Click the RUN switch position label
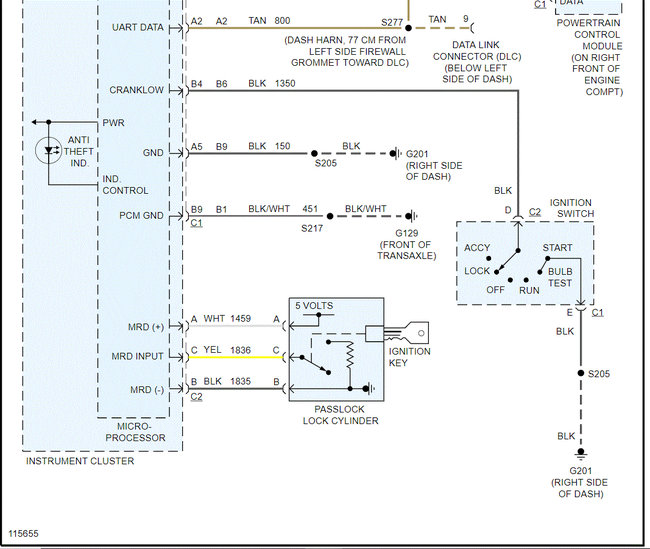The height and width of the screenshot is (549, 650). pyautogui.click(x=529, y=290)
